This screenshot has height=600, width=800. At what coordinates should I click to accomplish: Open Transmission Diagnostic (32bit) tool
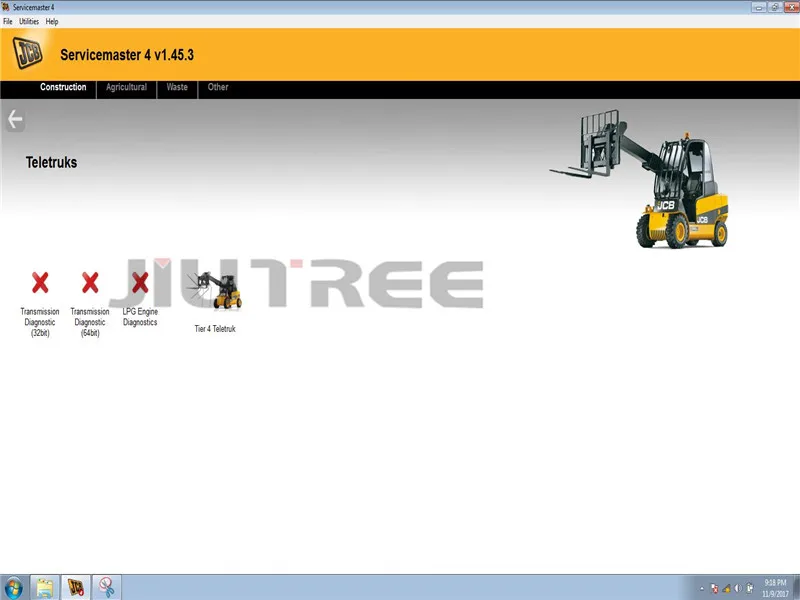pyautogui.click(x=40, y=304)
